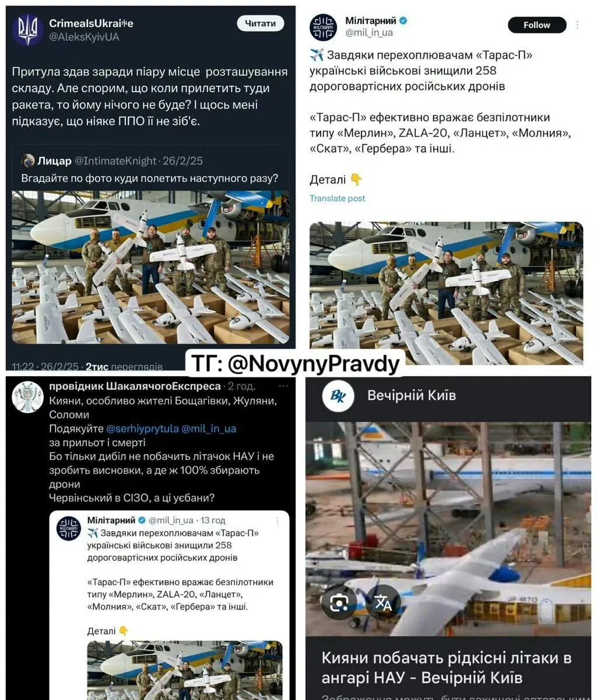Tap the translate icon on the hangar image
The width and height of the screenshot is (597, 700).
383,601
